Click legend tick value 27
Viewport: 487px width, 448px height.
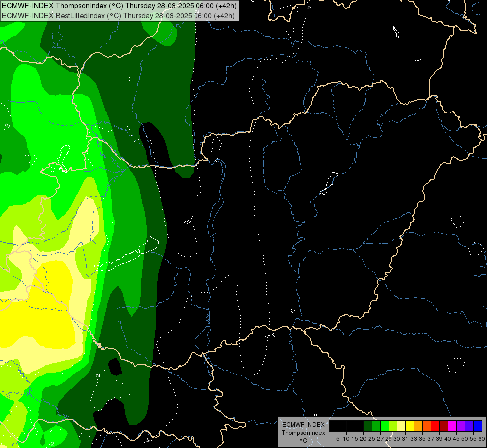(380, 439)
